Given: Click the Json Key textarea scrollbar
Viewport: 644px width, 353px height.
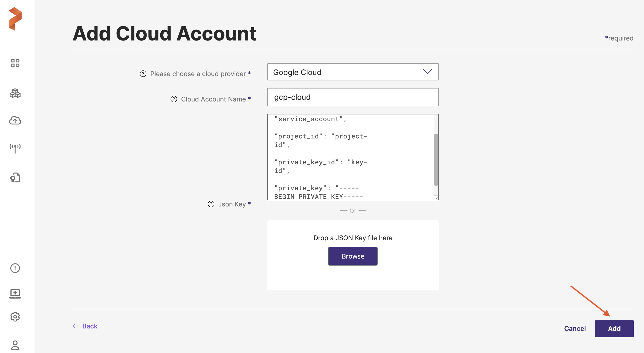Looking at the screenshot, I should point(436,159).
